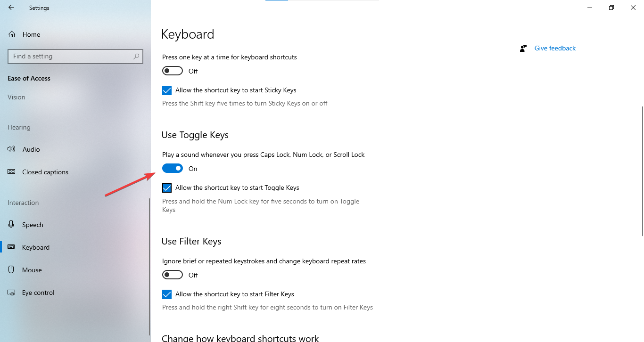
Task: Click the search magnifier icon
Action: [x=136, y=56]
